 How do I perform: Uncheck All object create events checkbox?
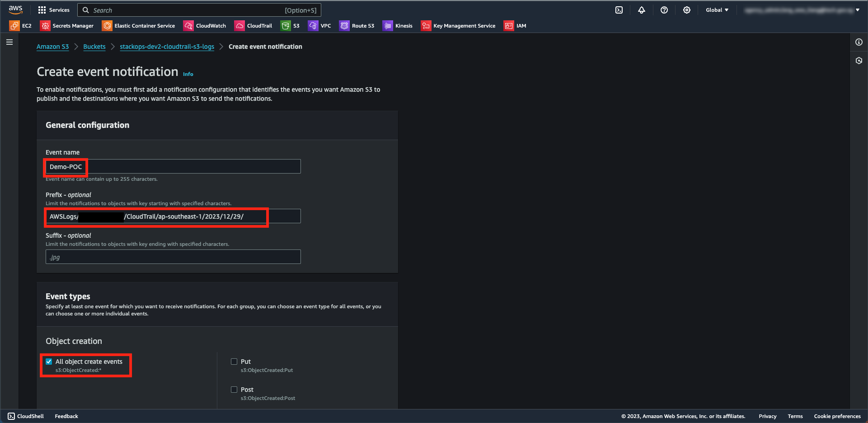pyautogui.click(x=49, y=362)
